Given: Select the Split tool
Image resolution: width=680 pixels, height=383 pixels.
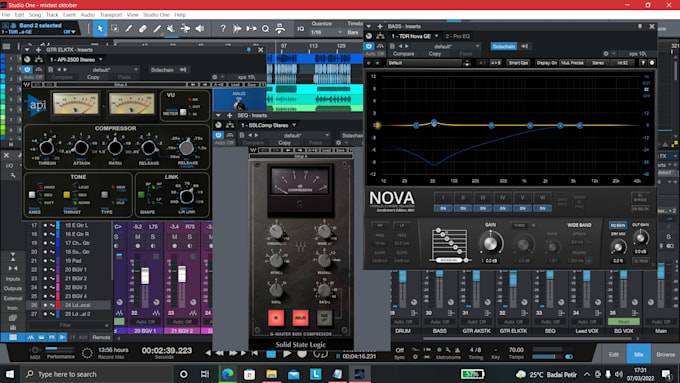Looking at the screenshot, I should pos(128,29).
